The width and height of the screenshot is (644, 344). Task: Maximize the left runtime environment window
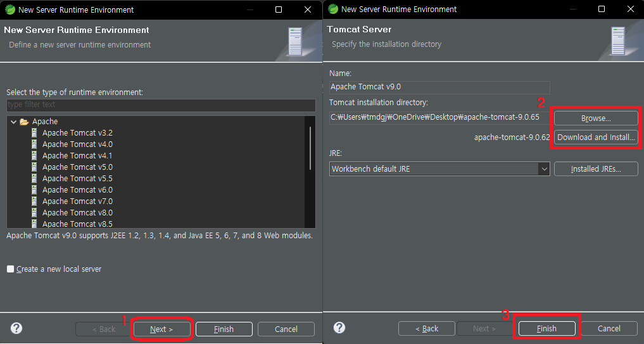[279, 10]
